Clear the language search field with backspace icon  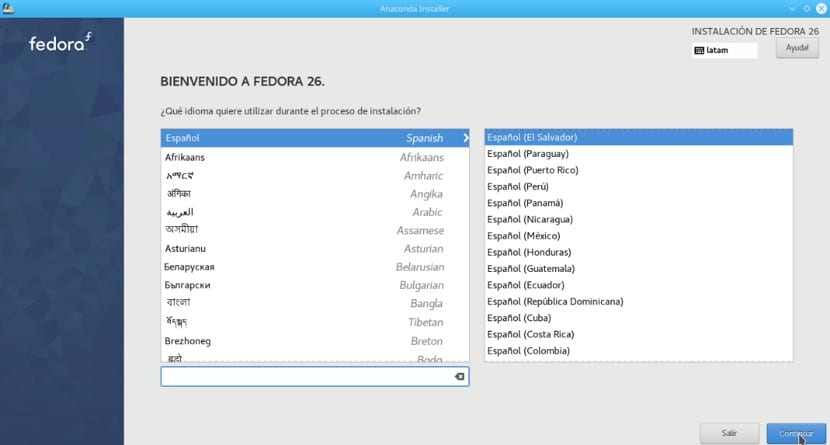(458, 377)
